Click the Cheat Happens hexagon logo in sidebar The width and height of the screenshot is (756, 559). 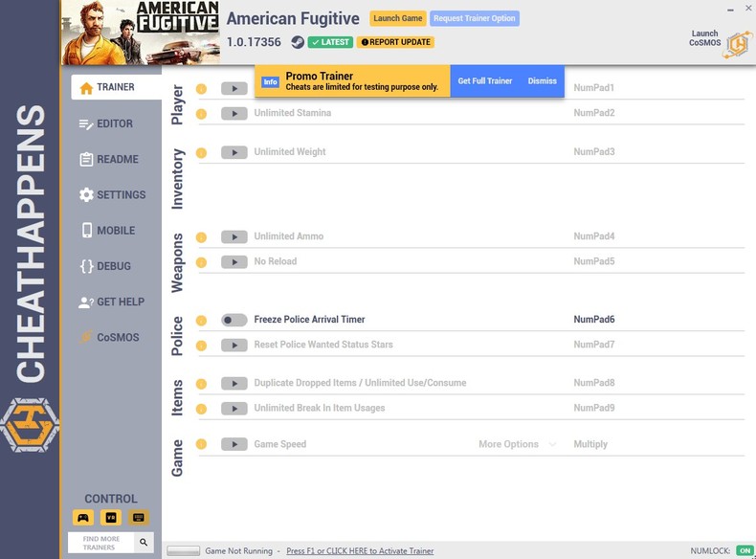click(30, 425)
